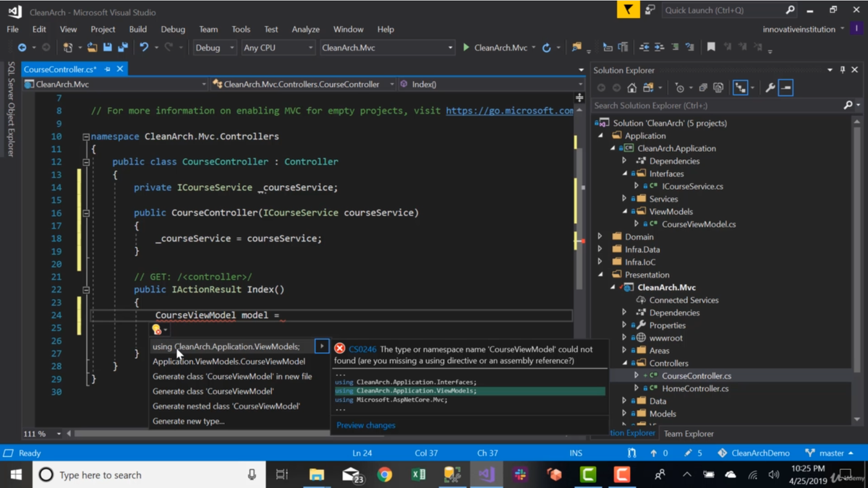
Task: Click the feedback icon beside Quick Launch
Action: [650, 10]
